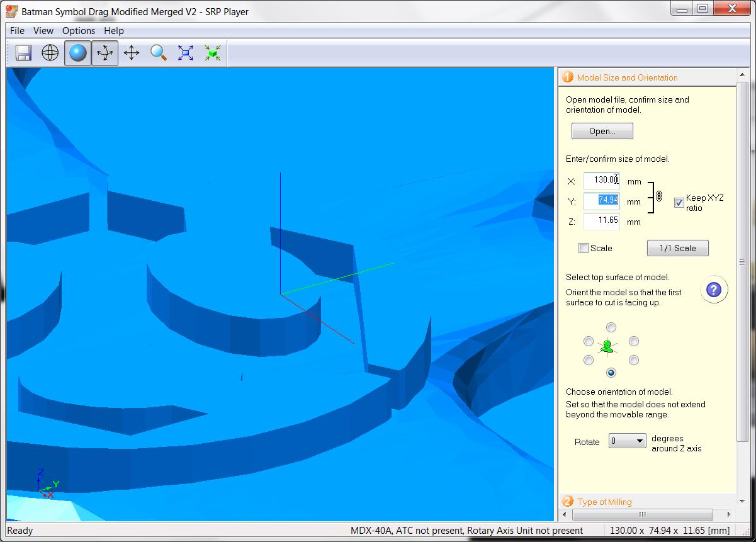
Task: Click the SRP Player title bar icon
Action: 11,11
